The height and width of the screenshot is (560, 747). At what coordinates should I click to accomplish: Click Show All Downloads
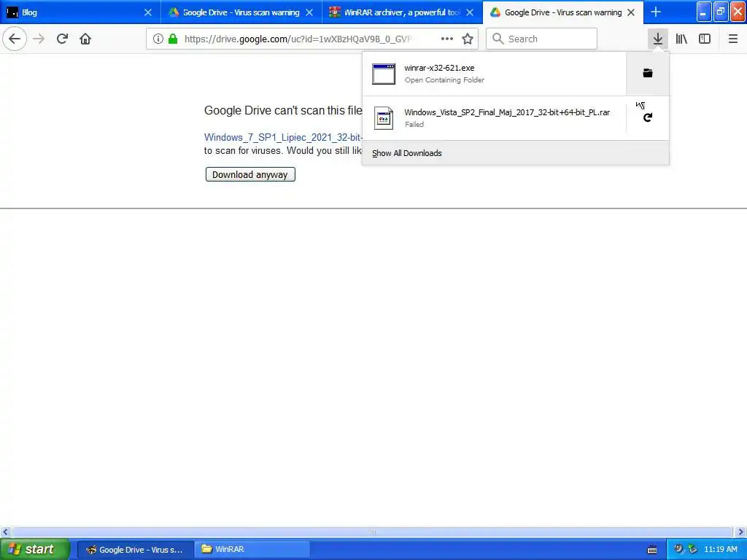516,153
